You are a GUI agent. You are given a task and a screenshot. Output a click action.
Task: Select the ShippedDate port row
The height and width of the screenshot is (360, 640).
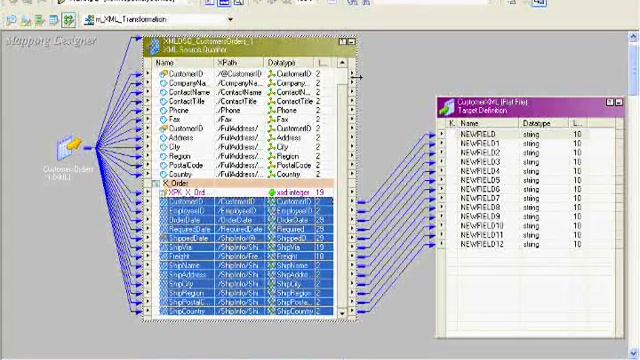pyautogui.click(x=246, y=238)
